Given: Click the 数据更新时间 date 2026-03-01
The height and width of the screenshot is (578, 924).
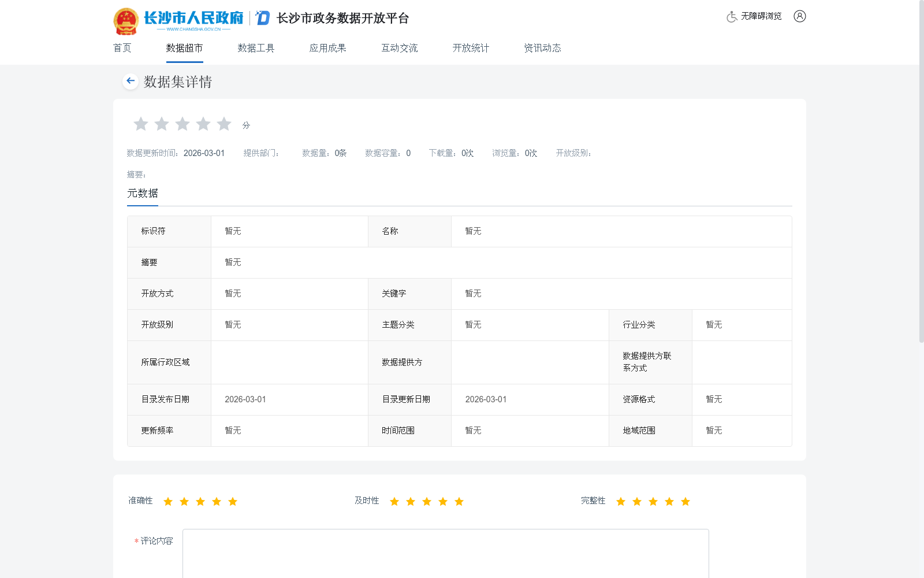Looking at the screenshot, I should (204, 153).
